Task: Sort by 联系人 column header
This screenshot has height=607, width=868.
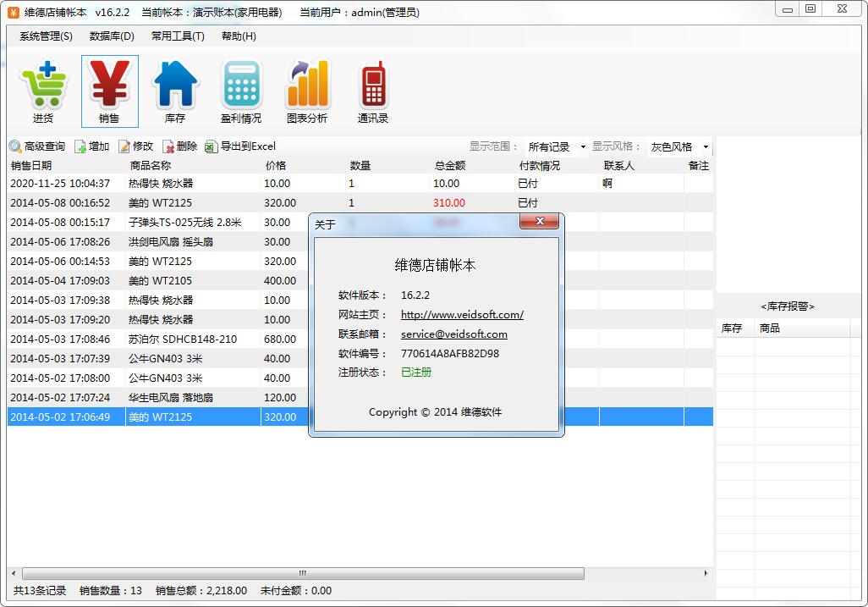Action: pos(641,166)
